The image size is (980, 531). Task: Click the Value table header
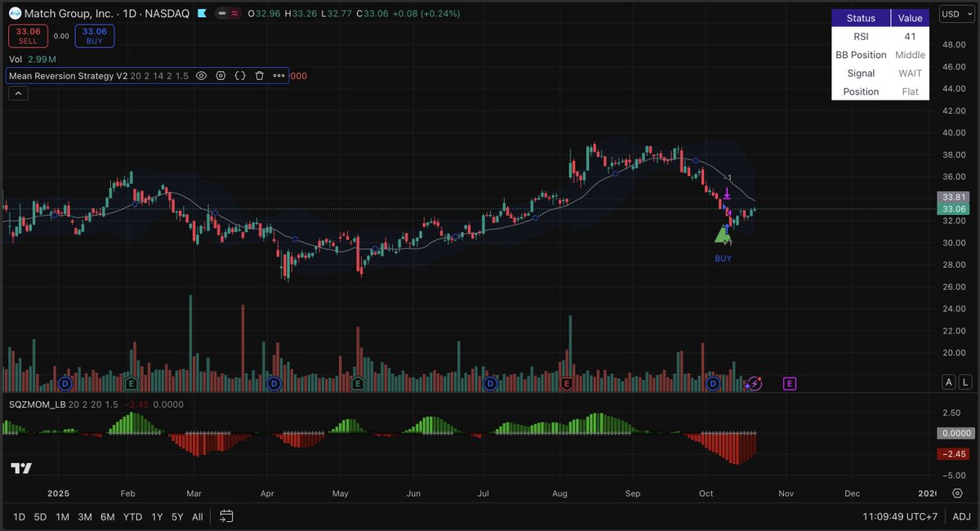click(910, 18)
